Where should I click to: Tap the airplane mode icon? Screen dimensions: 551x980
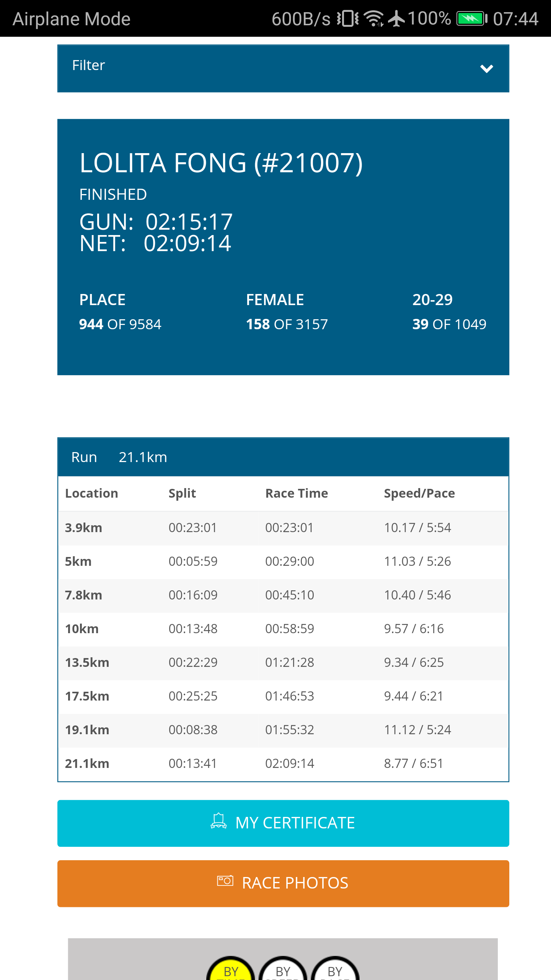click(x=396, y=19)
